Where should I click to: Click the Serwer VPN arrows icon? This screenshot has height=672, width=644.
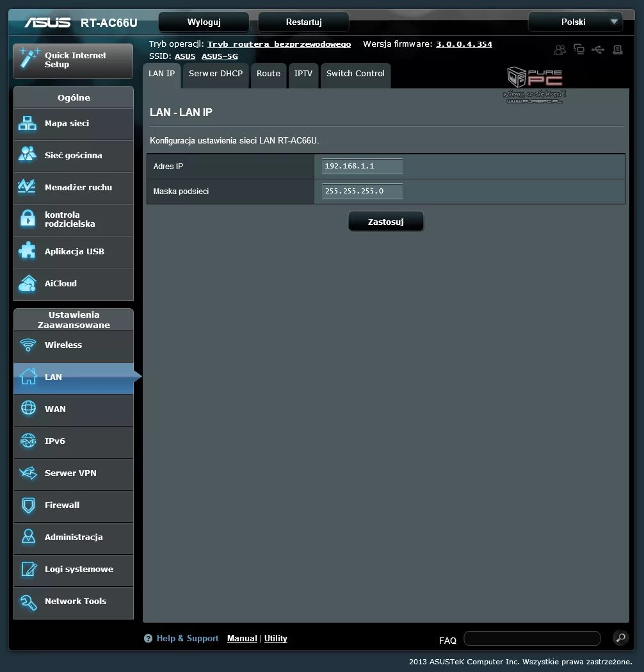28,473
